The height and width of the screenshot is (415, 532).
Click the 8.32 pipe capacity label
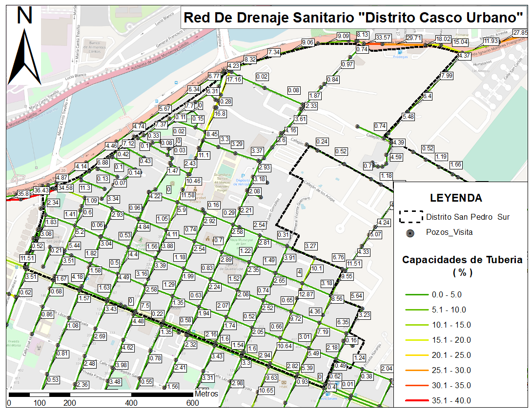click(250, 60)
